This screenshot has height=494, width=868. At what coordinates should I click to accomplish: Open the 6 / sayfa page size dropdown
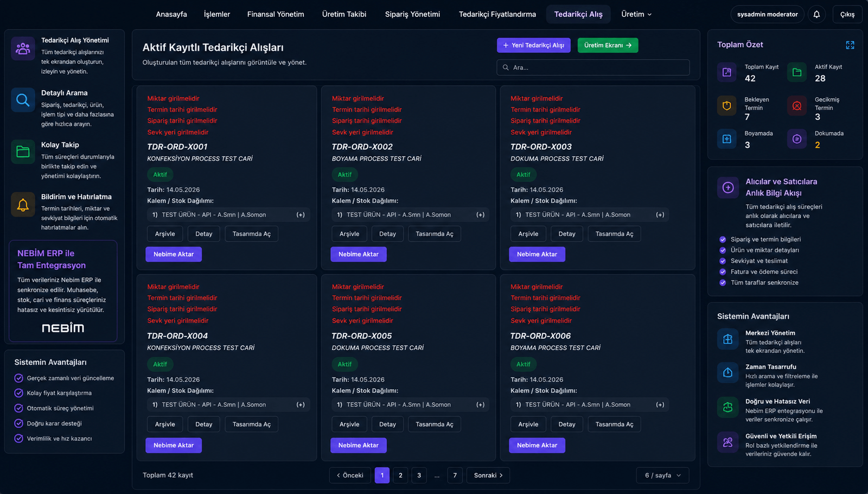(x=663, y=476)
